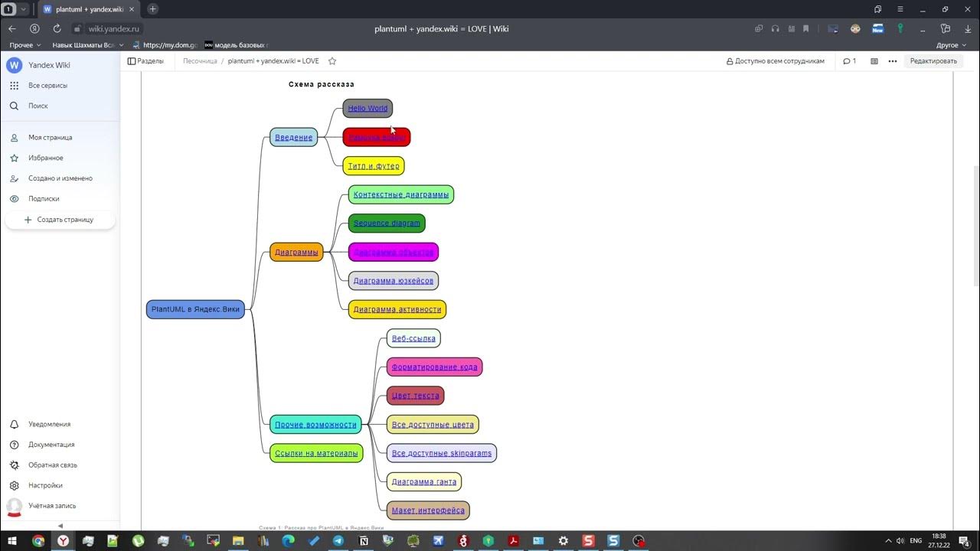The height and width of the screenshot is (551, 980).
Task: Open Все сервисы grid icon in sidebar
Action: point(14,86)
